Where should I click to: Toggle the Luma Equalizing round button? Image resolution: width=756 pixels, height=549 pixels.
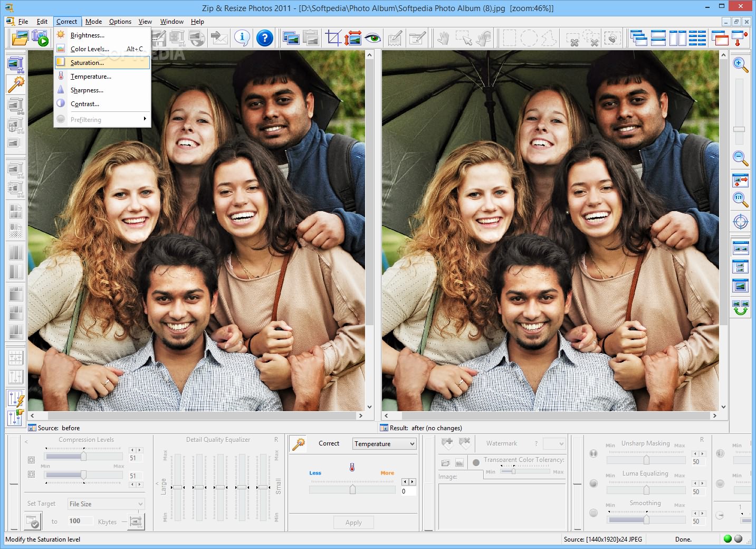[594, 484]
